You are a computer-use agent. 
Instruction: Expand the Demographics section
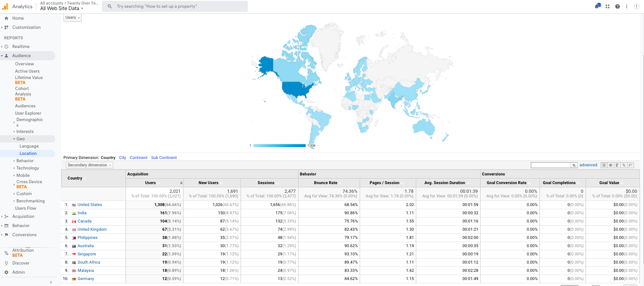(29, 122)
